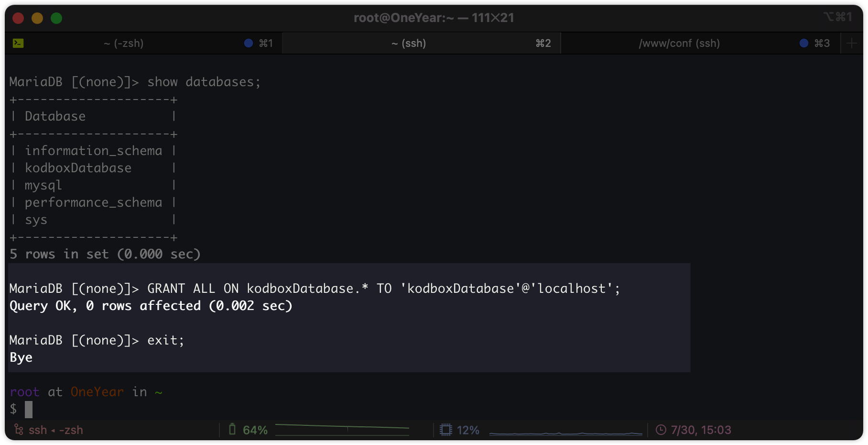Open a new tab with plus button

[852, 44]
